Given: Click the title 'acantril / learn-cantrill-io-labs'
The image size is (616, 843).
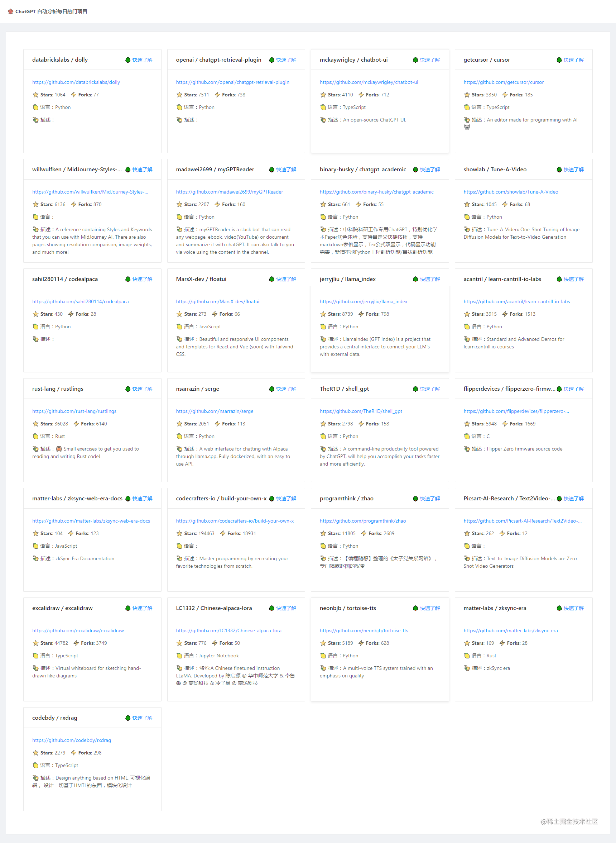Looking at the screenshot, I should pos(502,279).
